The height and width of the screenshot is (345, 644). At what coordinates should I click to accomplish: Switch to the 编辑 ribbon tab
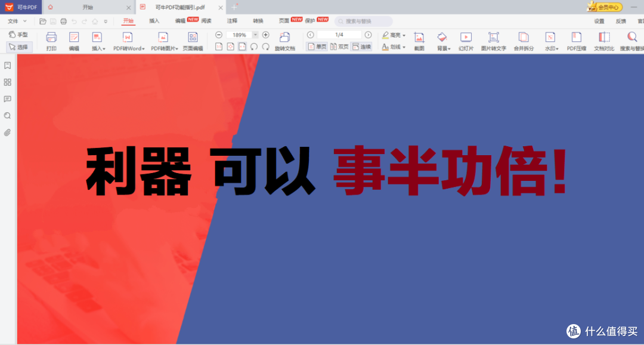[180, 21]
